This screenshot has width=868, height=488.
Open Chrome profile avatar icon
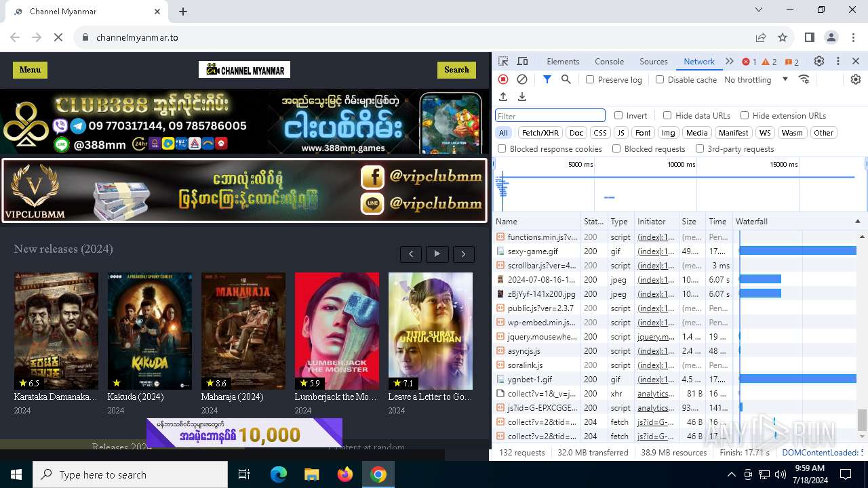(x=831, y=37)
